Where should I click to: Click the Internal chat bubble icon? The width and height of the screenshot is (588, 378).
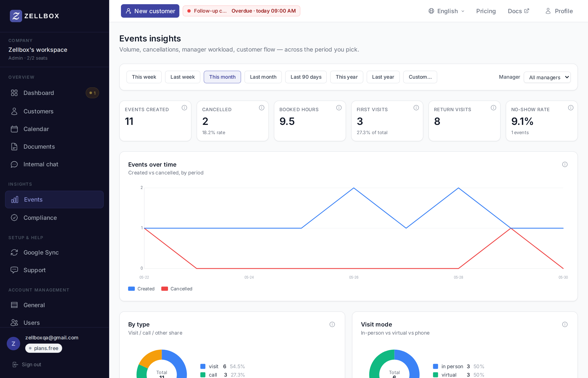pyautogui.click(x=14, y=164)
